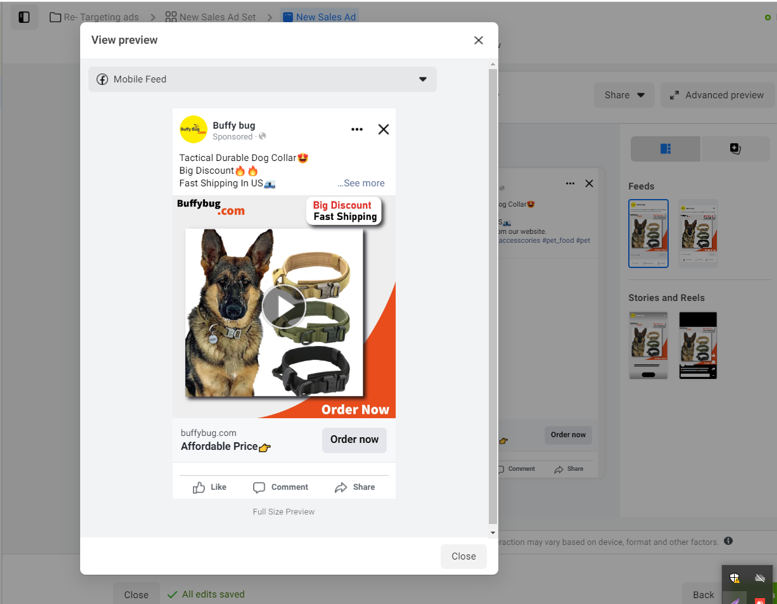
Task: Click the three-dot menu on ad post
Action: pyautogui.click(x=357, y=129)
